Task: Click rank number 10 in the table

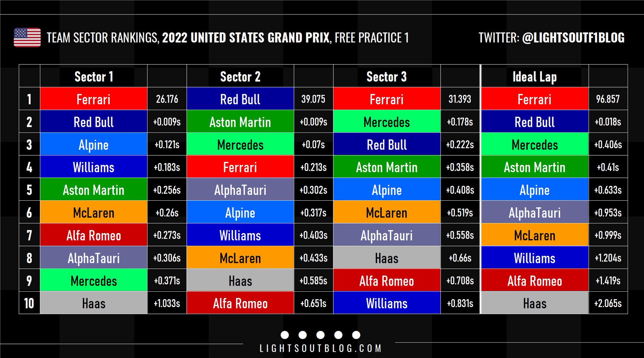Action: [x=29, y=303]
